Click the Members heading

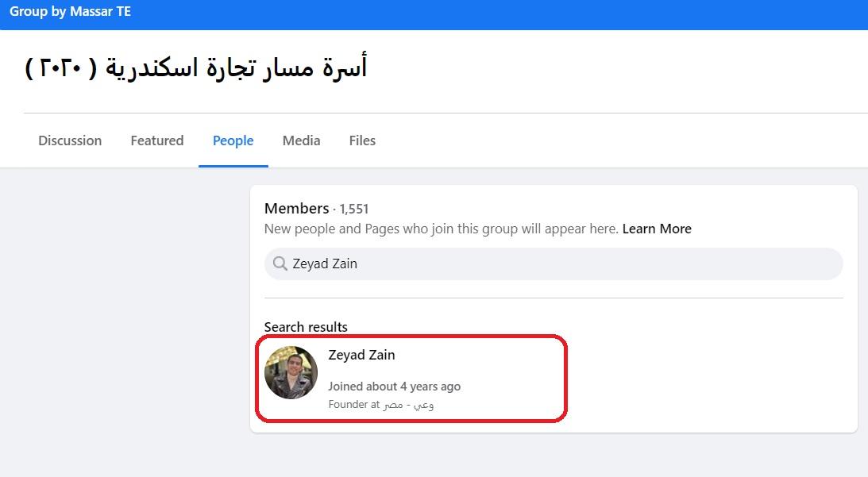[x=296, y=208]
